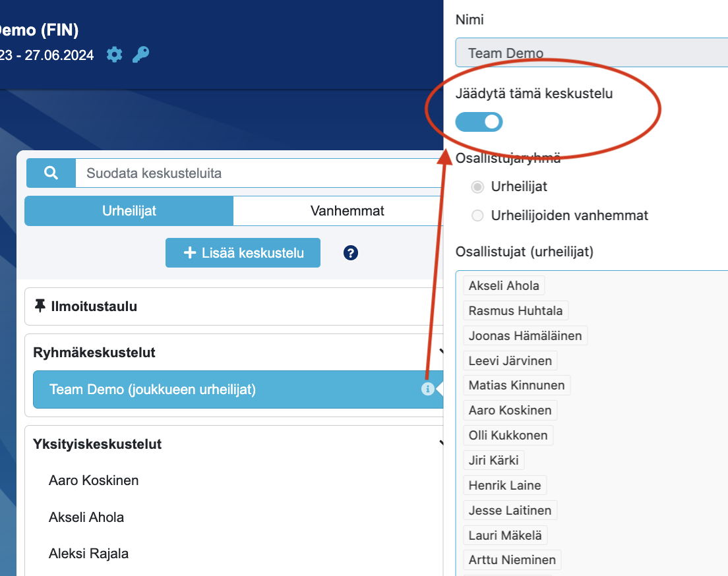Click the magnifier search icon

point(51,173)
